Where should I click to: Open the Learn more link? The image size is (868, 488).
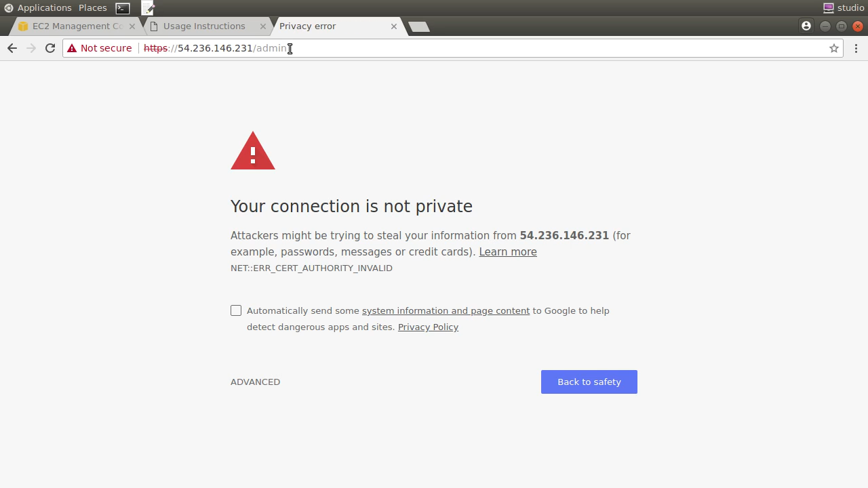click(508, 251)
